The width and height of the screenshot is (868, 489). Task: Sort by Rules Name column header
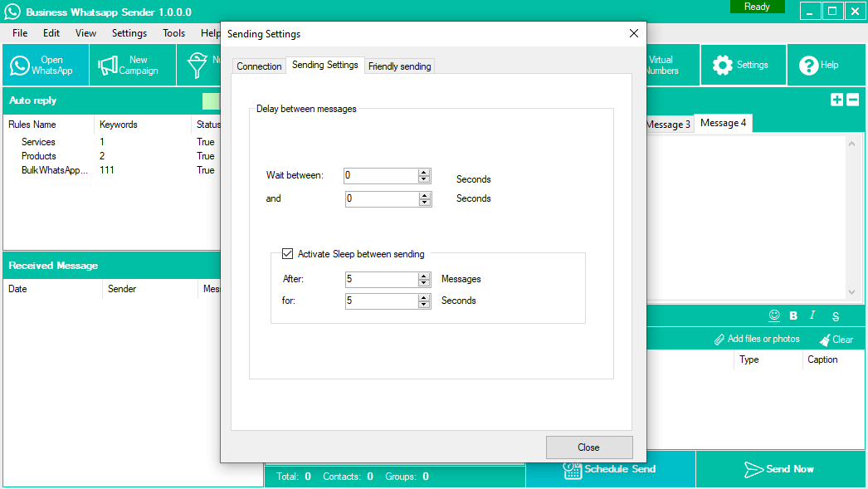point(49,125)
